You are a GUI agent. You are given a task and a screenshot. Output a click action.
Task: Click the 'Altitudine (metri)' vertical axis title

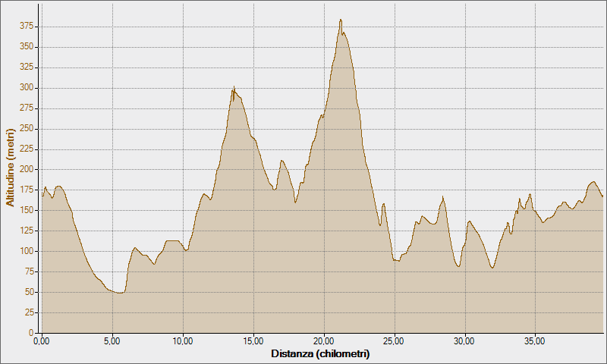pos(10,168)
